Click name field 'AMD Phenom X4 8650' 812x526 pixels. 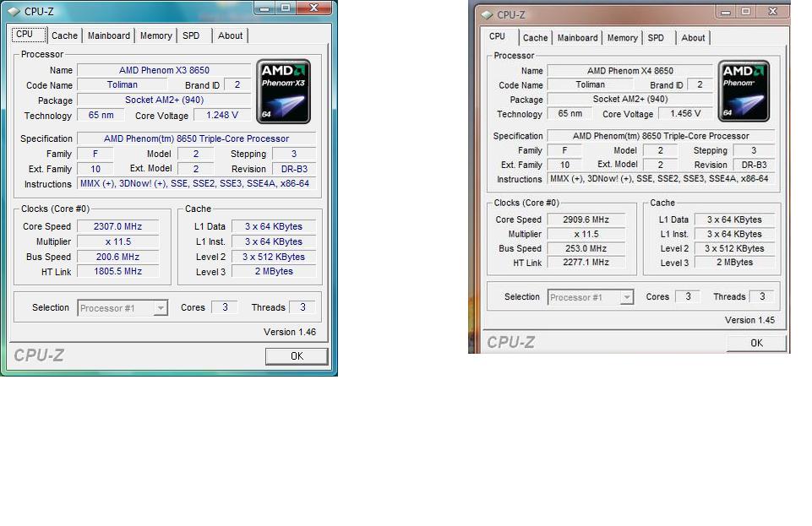tap(630, 71)
